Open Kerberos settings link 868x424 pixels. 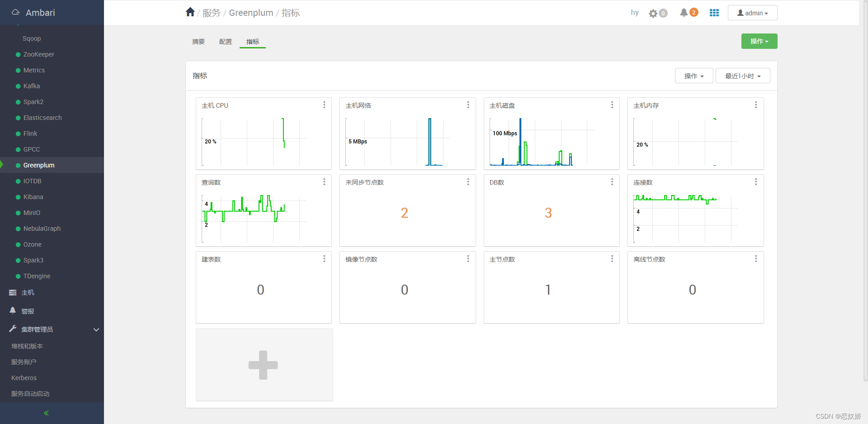point(24,378)
